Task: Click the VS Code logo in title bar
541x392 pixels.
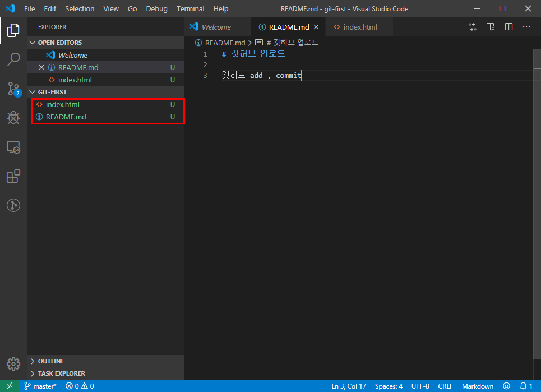Action: point(10,8)
